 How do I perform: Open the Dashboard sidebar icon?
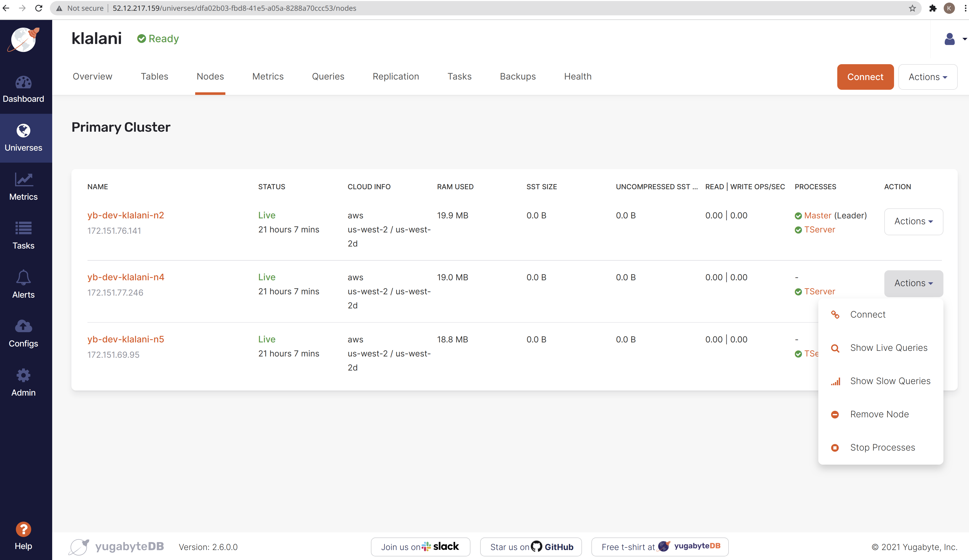click(x=24, y=82)
